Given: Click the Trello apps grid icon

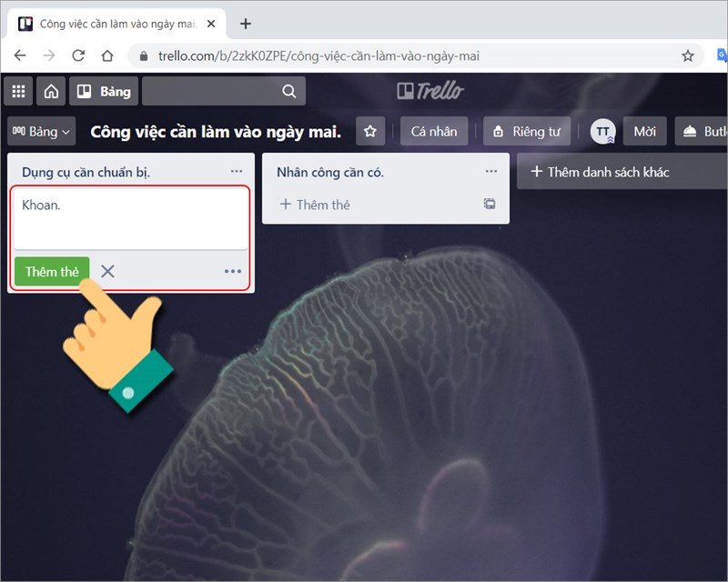Looking at the screenshot, I should pyautogui.click(x=17, y=91).
